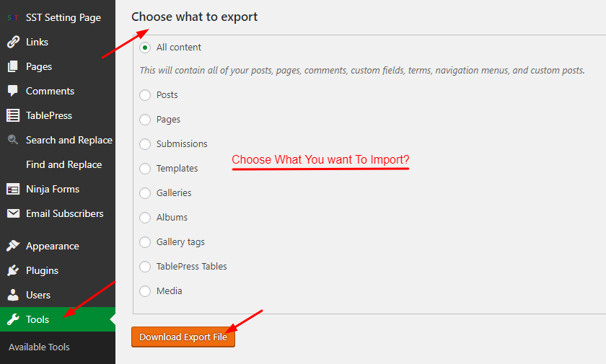606x364 pixels.
Task: Open Links via the chain icon
Action: coord(13,42)
